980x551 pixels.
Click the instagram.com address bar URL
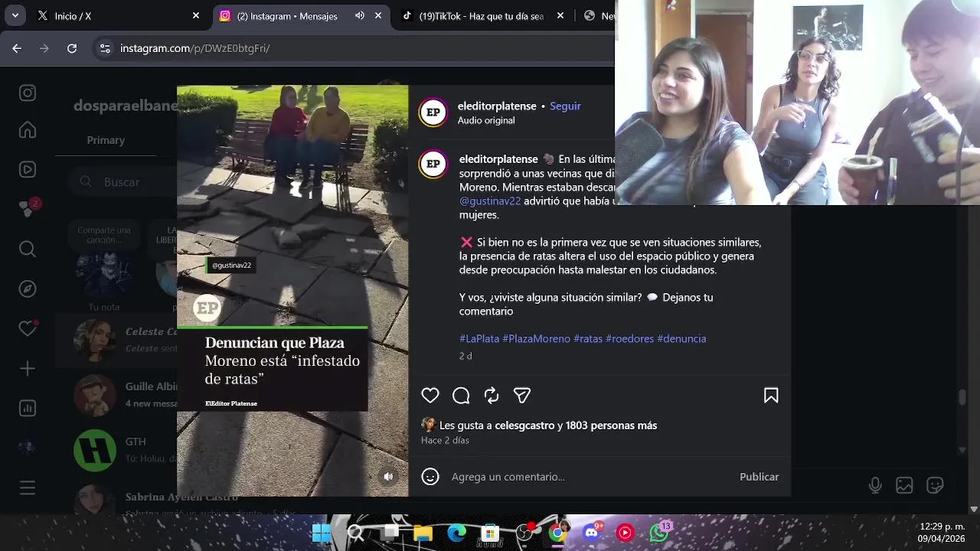point(195,48)
